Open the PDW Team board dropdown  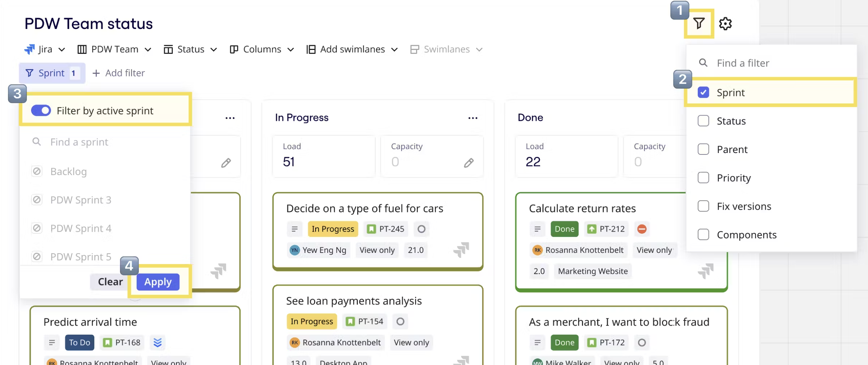tap(114, 50)
